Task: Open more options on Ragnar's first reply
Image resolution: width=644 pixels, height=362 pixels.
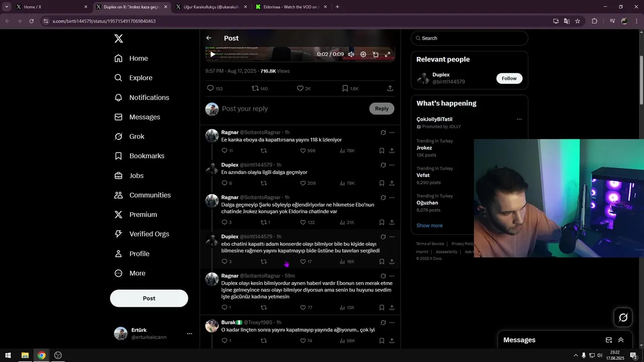Action: click(x=392, y=133)
